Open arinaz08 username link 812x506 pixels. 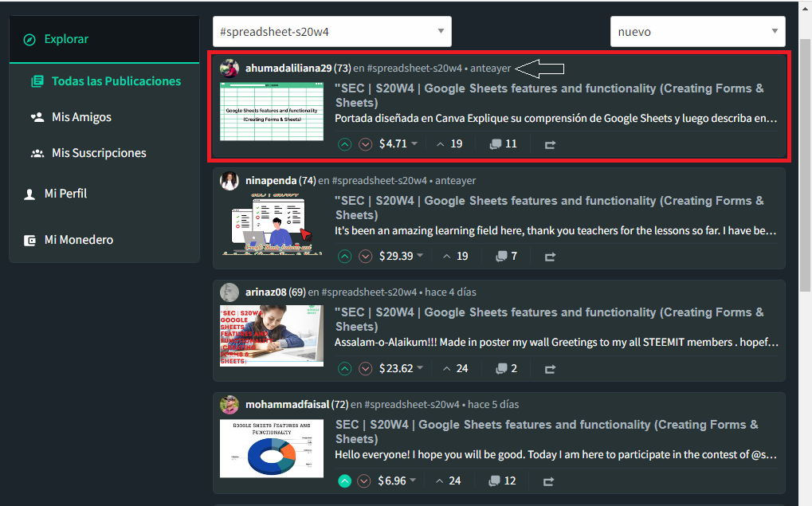pyautogui.click(x=265, y=292)
